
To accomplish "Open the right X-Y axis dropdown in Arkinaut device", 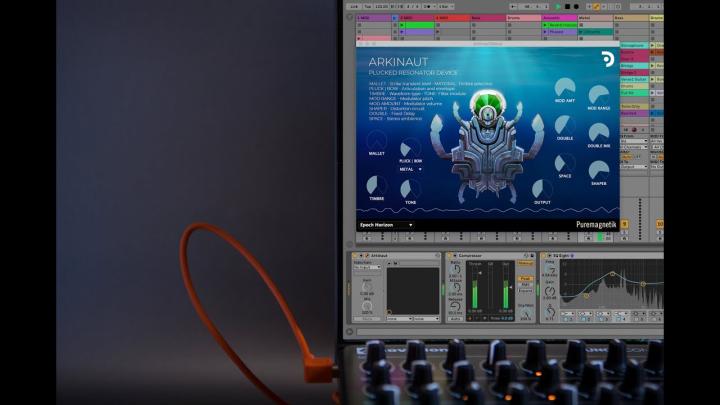I will coord(427,319).
